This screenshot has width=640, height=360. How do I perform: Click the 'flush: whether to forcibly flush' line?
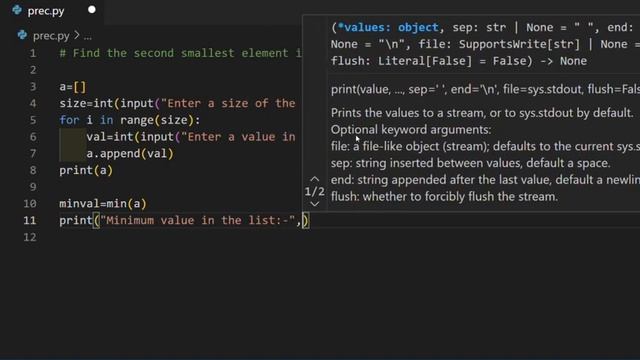point(444,197)
